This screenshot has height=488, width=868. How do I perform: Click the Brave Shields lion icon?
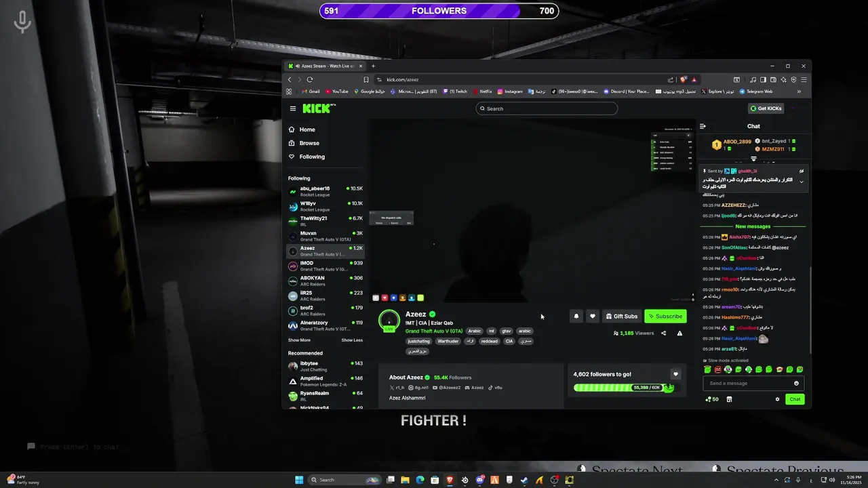[684, 79]
